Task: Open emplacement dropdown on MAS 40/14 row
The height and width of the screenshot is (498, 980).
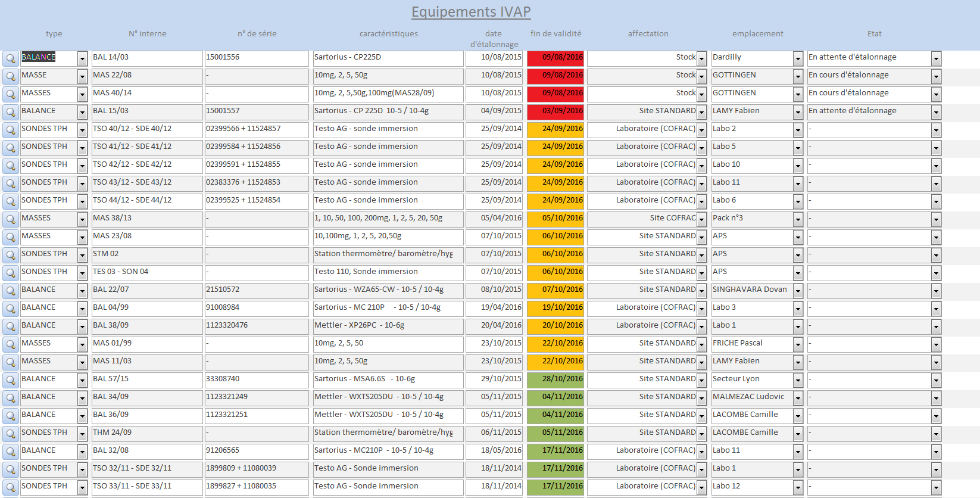Action: coord(798,94)
